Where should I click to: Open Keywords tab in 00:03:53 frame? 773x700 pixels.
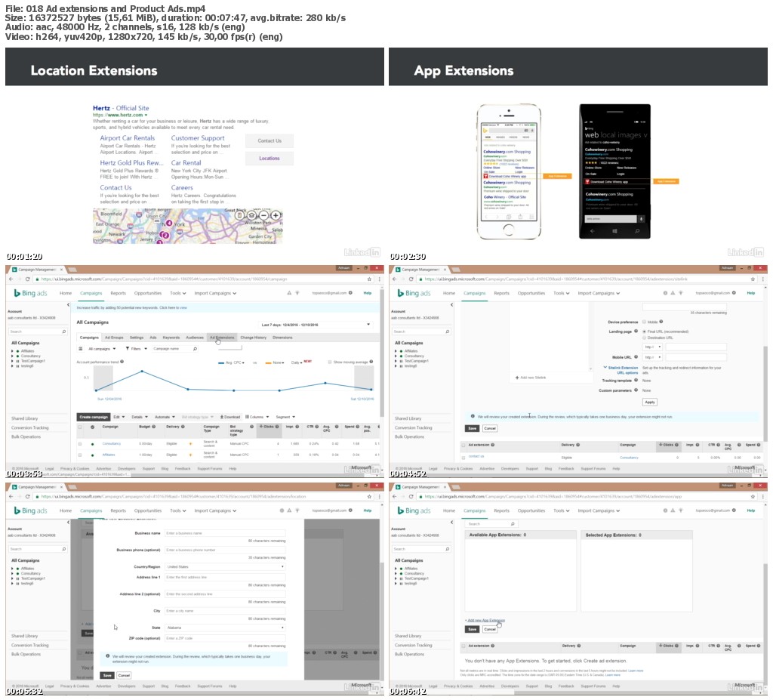171,338
